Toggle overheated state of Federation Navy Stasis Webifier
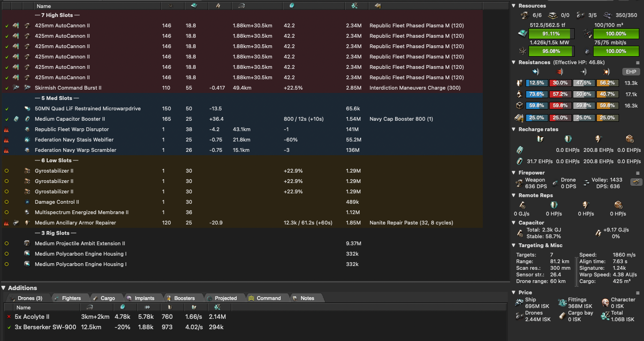The image size is (644, 341). (7, 140)
